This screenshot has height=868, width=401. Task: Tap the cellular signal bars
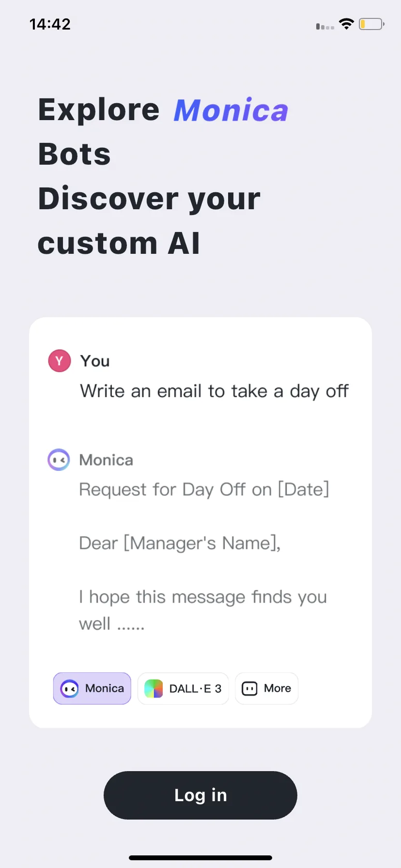(325, 26)
